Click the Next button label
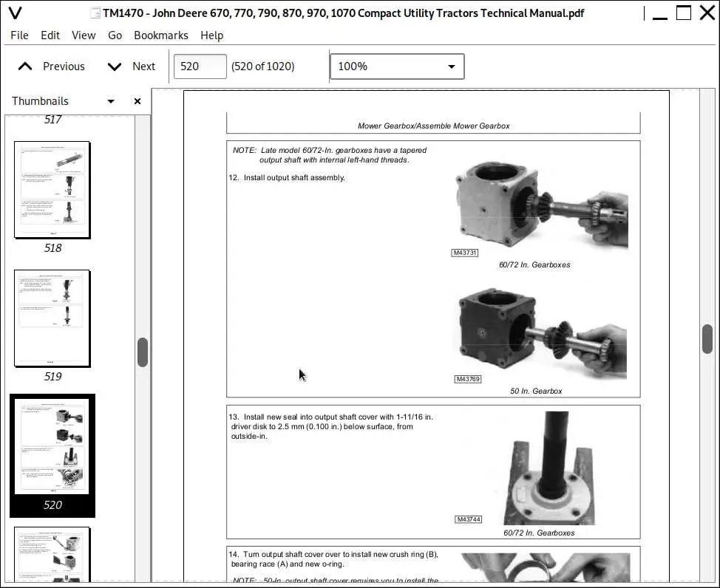This screenshot has width=720, height=588. (143, 66)
